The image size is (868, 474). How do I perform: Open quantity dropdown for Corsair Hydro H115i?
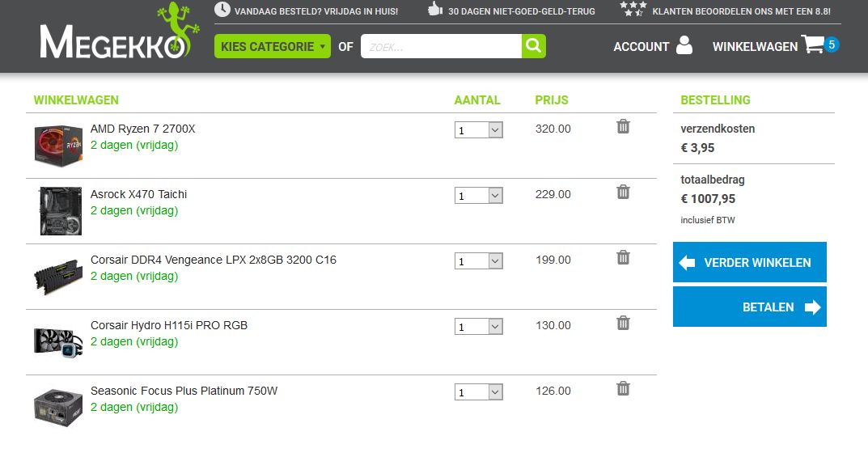[x=478, y=327]
